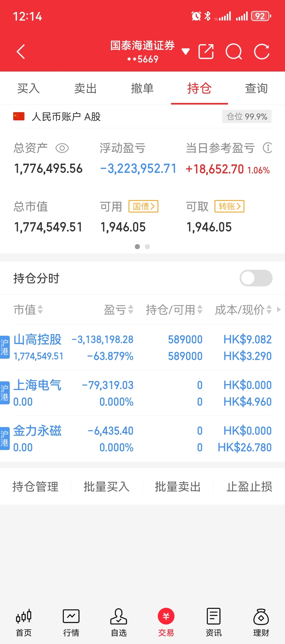
Task: Tap the 批量买入 button
Action: click(107, 486)
